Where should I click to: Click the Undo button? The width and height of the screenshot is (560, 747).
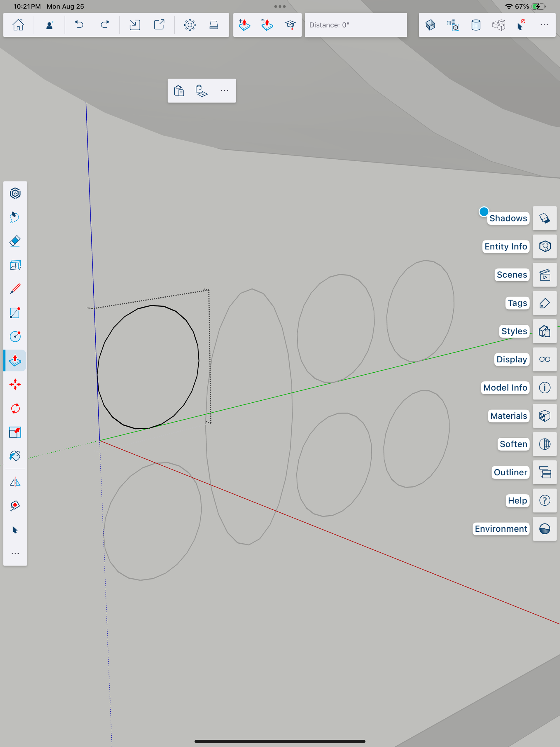tap(79, 25)
